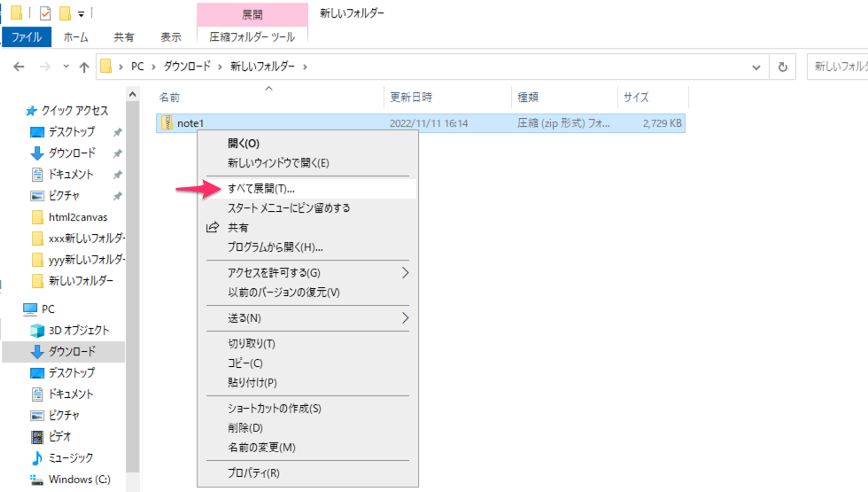Viewport: 868px width, 492px height.
Task: Choose すべて展開(T)... from context menu
Action: pyautogui.click(x=260, y=189)
